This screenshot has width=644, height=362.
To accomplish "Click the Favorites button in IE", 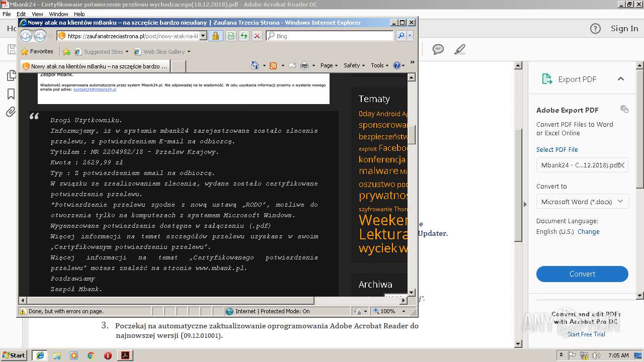I will (x=37, y=51).
